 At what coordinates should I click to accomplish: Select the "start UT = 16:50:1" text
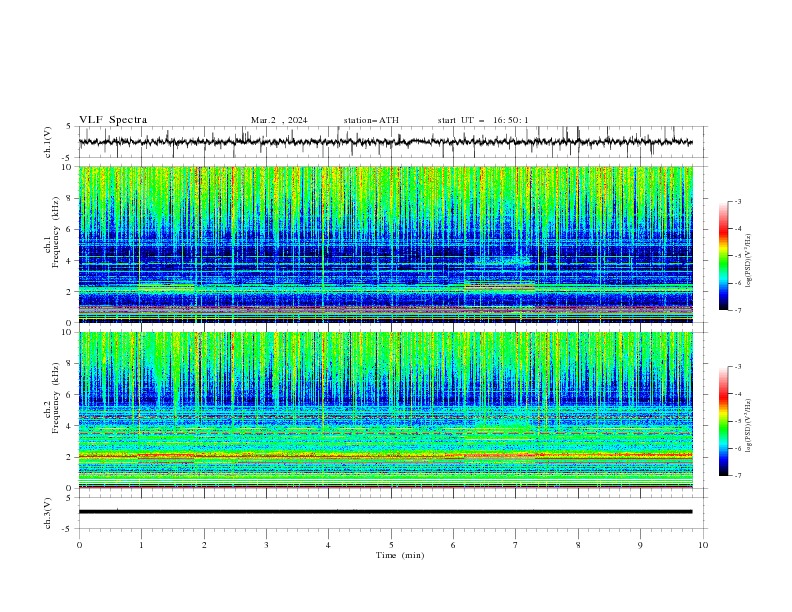483,120
